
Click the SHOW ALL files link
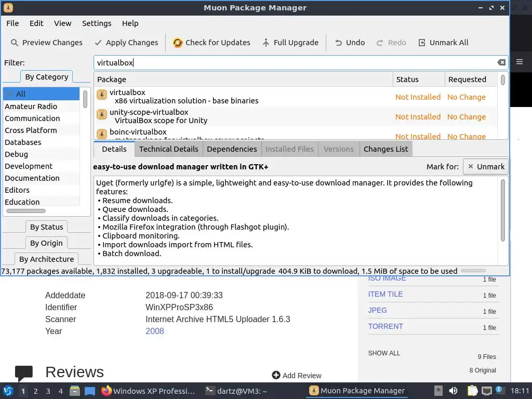coord(384,353)
